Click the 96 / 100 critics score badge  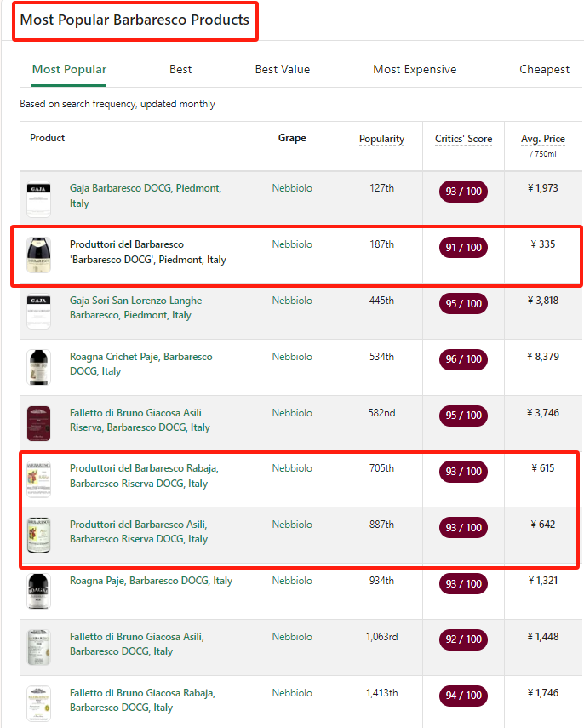(x=463, y=359)
